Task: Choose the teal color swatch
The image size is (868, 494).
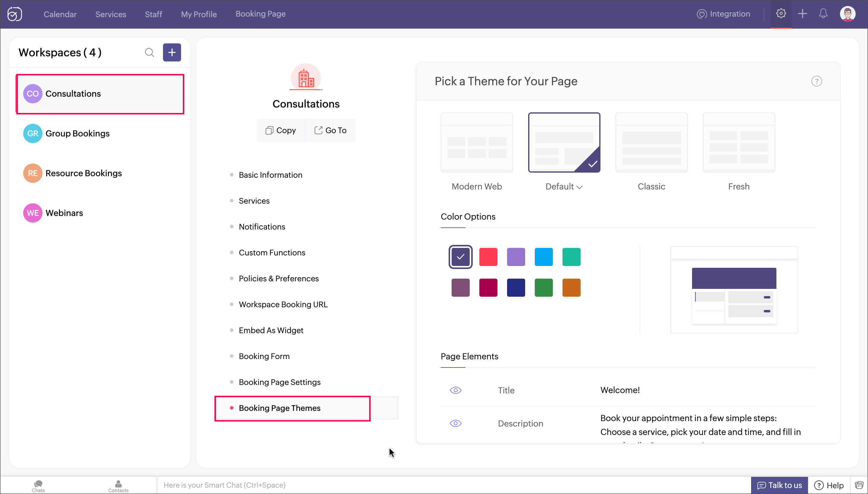Action: 571,257
